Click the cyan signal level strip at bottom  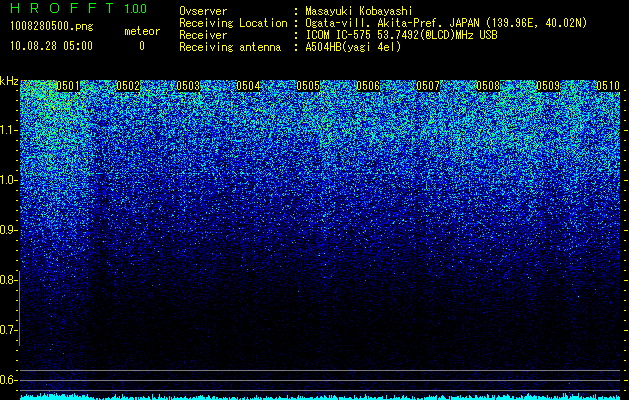(x=320, y=397)
